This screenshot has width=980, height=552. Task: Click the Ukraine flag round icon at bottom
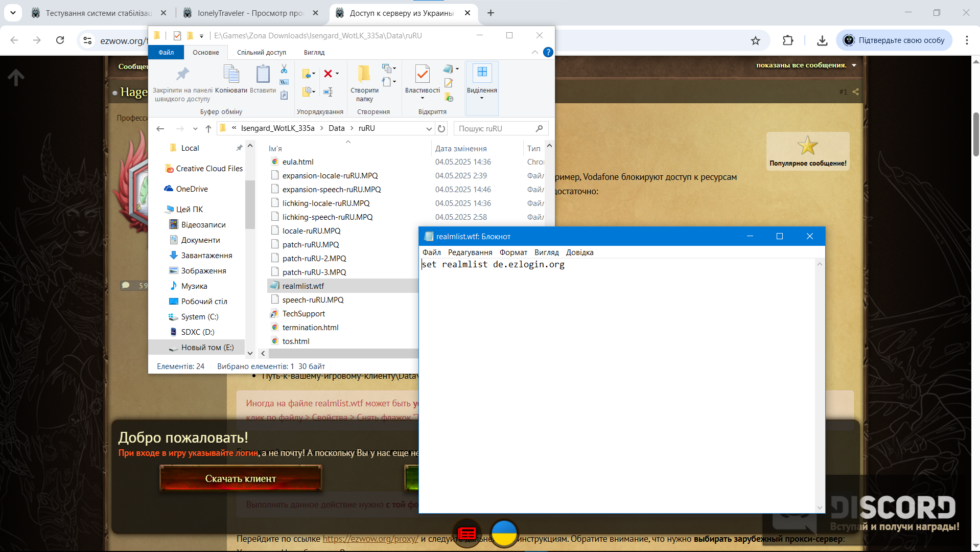click(x=504, y=533)
